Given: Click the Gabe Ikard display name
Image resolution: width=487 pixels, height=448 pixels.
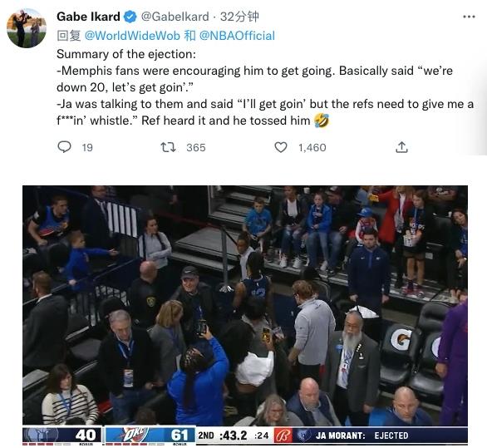Looking at the screenshot, I should (x=88, y=17).
